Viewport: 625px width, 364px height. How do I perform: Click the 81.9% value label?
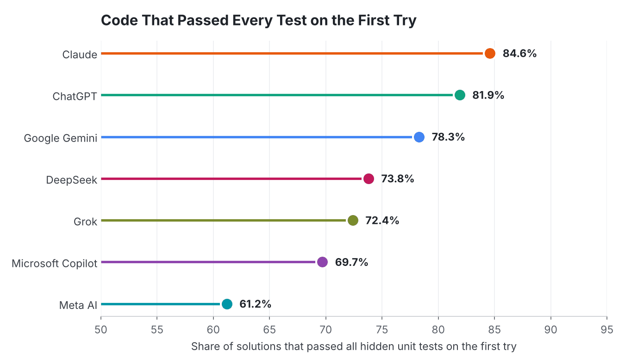[x=488, y=95]
